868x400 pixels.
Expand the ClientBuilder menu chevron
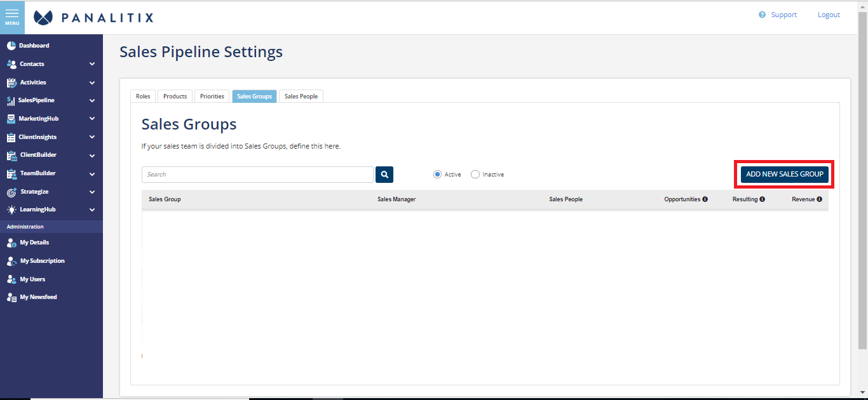92,156
